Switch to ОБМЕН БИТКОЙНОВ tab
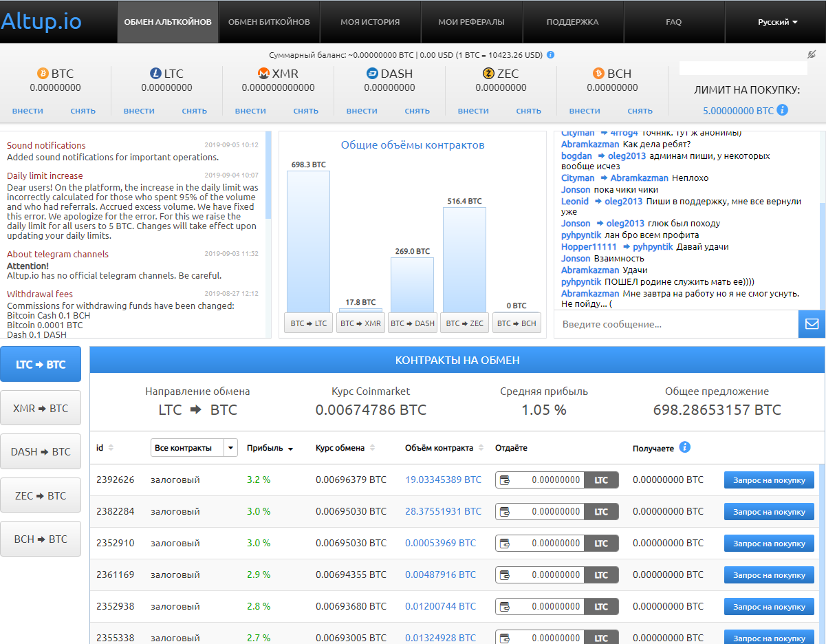 (269, 22)
